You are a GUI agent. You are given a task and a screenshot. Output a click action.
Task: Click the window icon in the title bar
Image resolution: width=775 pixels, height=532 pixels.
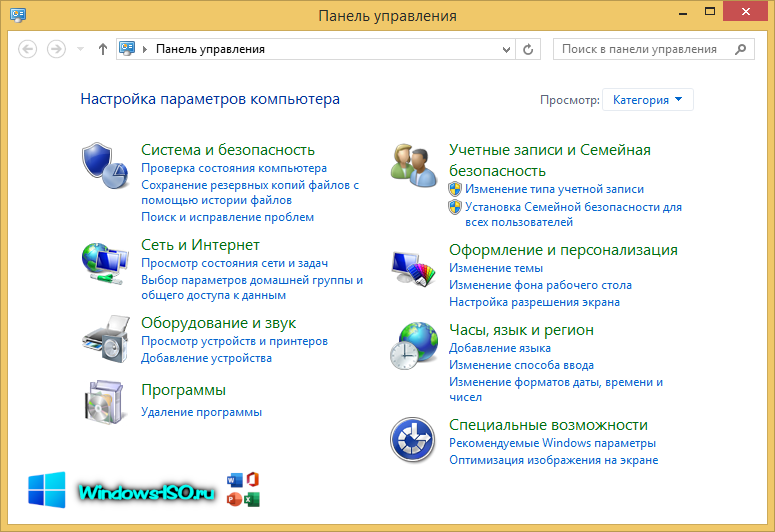(x=18, y=15)
